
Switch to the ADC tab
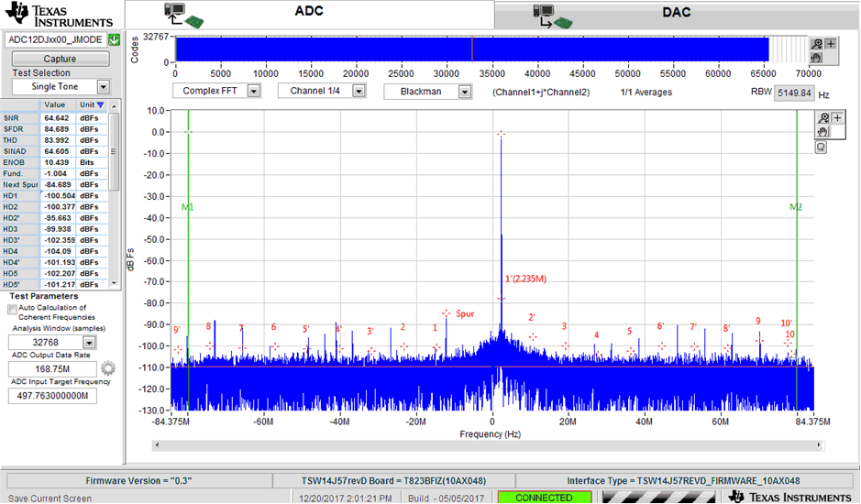pos(309,13)
